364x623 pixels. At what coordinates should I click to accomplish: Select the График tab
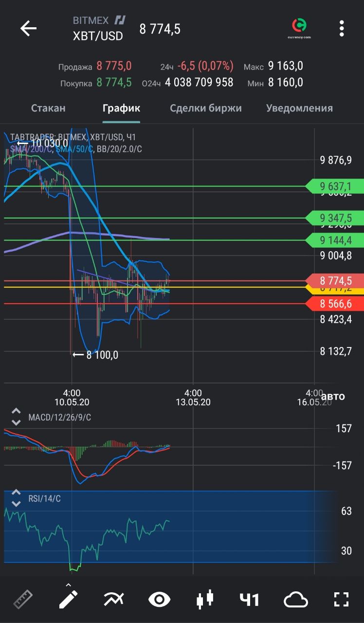[x=121, y=108]
